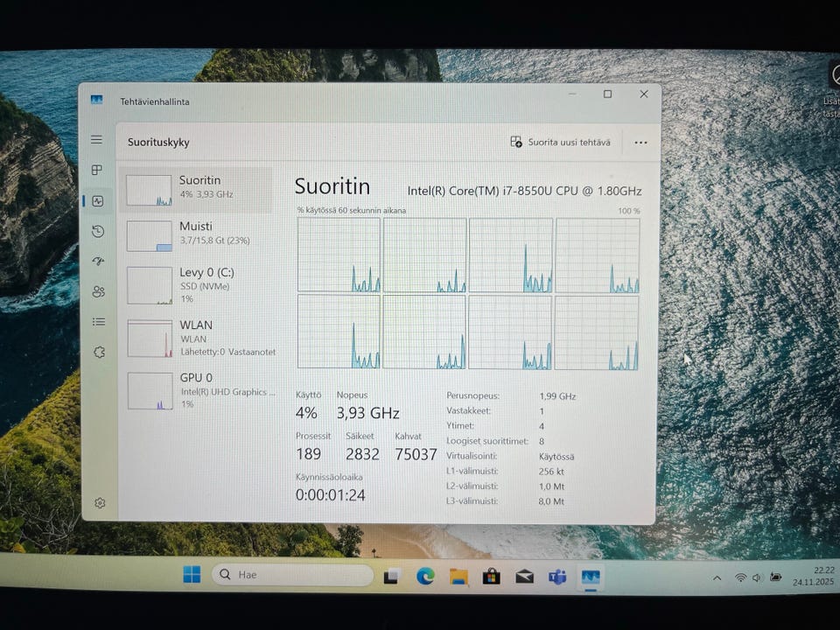The height and width of the screenshot is (630, 840).
Task: Open Microsoft Store from the taskbar
Action: tap(491, 577)
